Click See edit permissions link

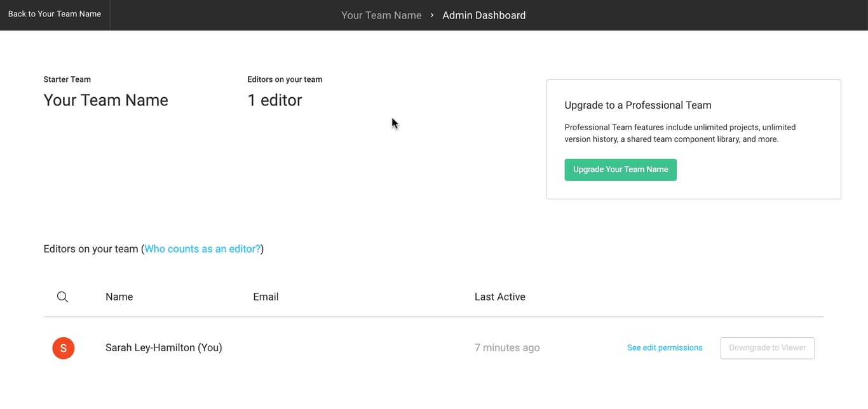[665, 348]
